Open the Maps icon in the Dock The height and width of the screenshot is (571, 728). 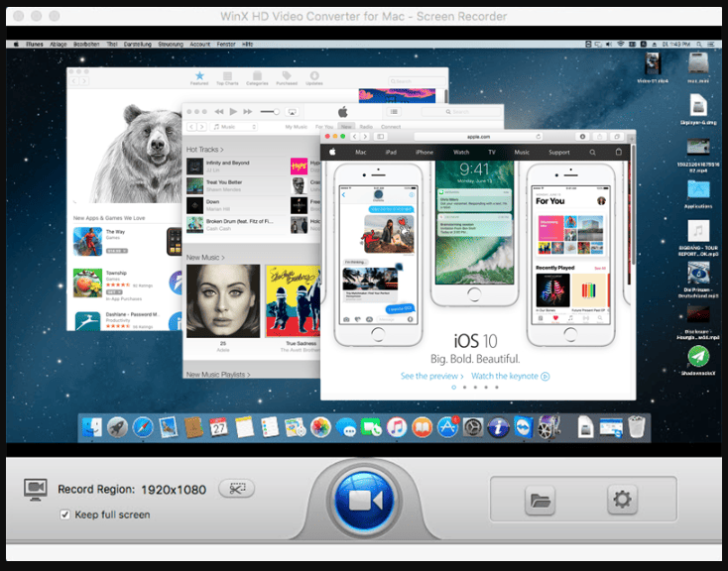coord(295,427)
